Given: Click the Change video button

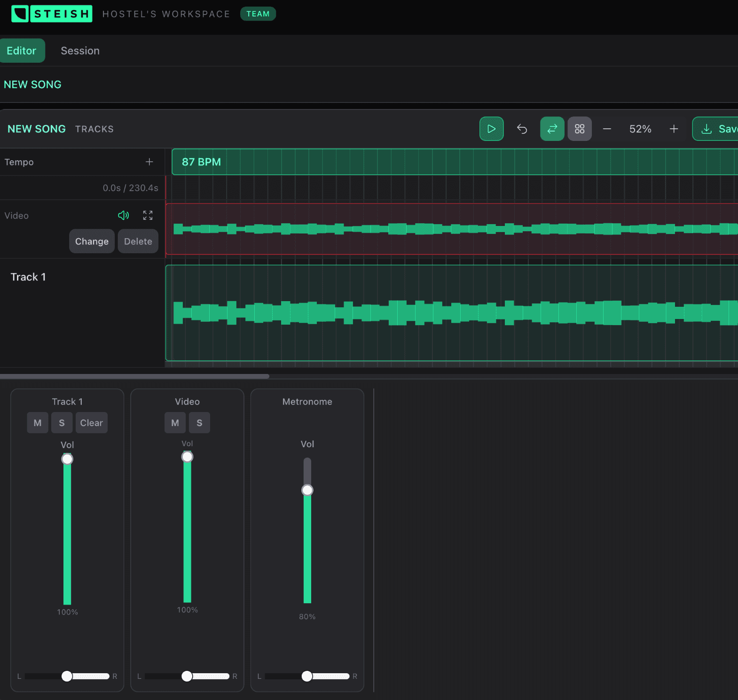Looking at the screenshot, I should (92, 241).
